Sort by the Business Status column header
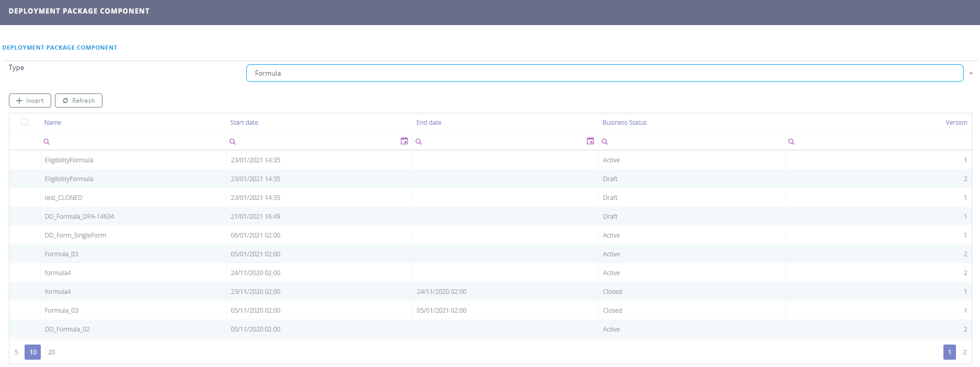The height and width of the screenshot is (367, 980). (x=624, y=123)
